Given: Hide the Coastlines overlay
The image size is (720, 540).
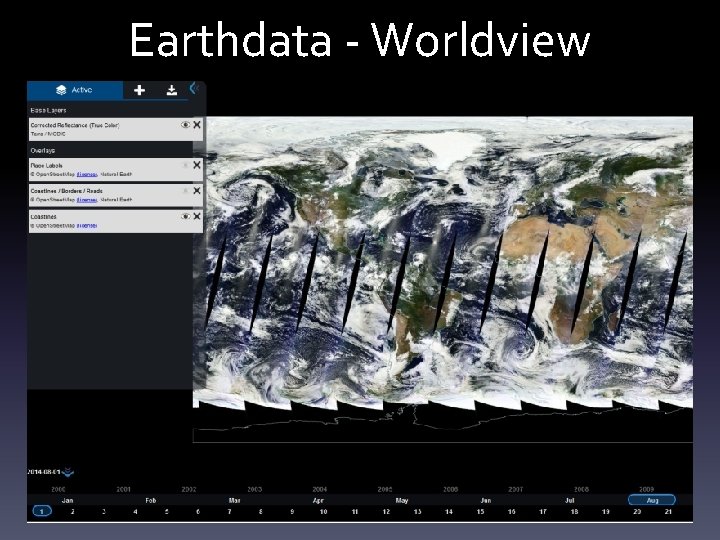Looking at the screenshot, I should pyautogui.click(x=185, y=216).
